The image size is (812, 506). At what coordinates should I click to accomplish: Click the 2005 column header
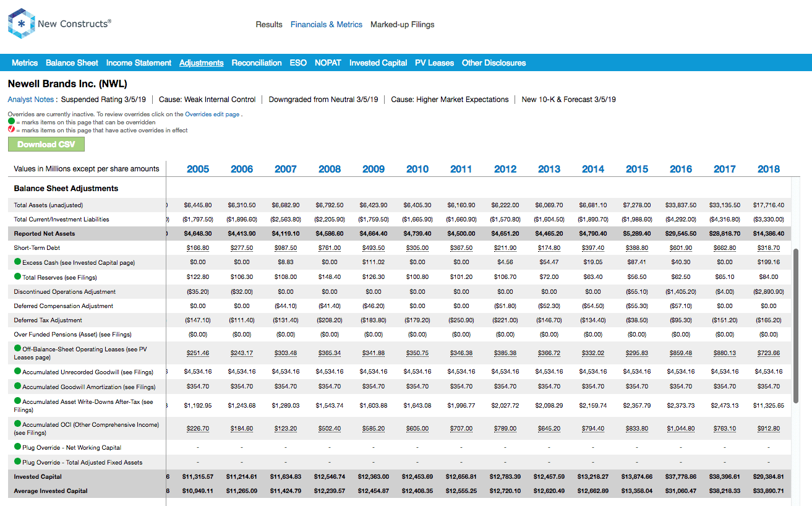click(x=198, y=169)
